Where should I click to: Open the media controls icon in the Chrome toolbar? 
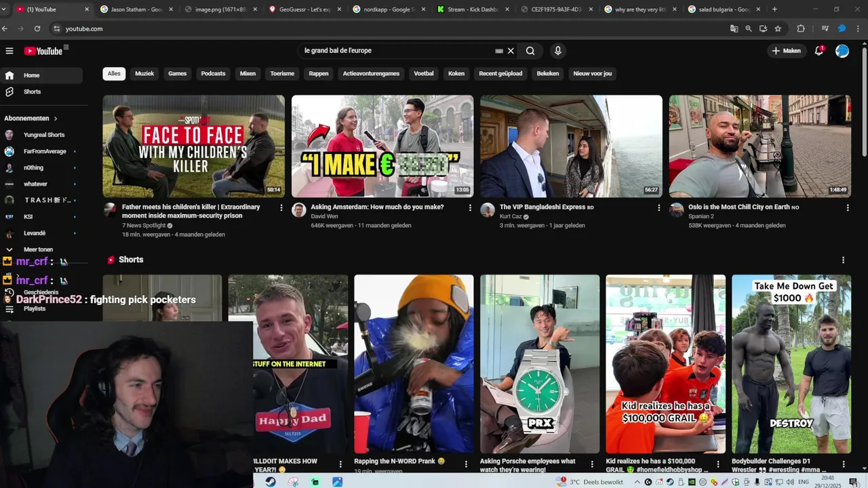click(825, 28)
